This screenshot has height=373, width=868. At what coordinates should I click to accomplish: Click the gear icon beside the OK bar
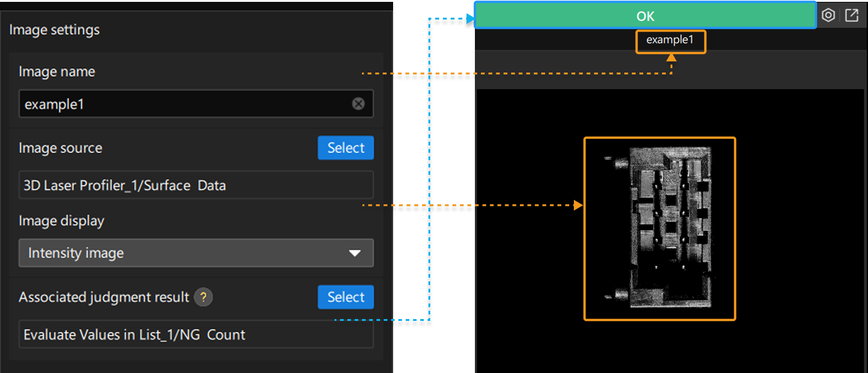pyautogui.click(x=829, y=15)
